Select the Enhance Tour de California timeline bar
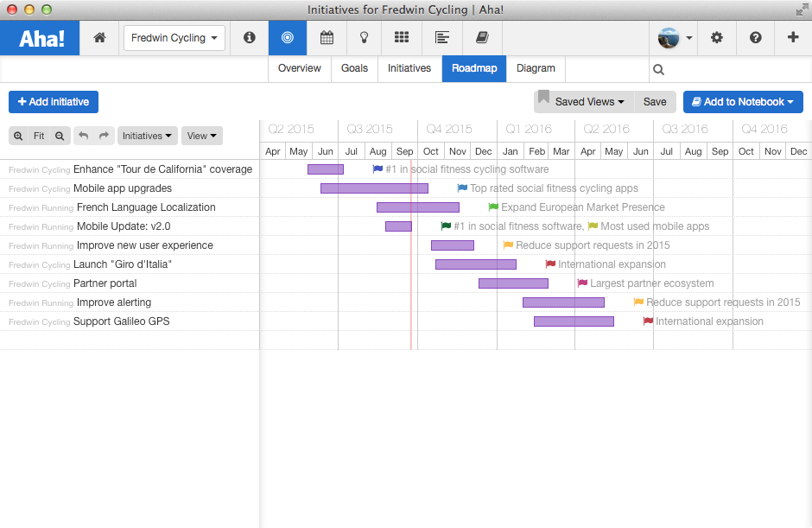Image resolution: width=812 pixels, height=528 pixels. 325,169
